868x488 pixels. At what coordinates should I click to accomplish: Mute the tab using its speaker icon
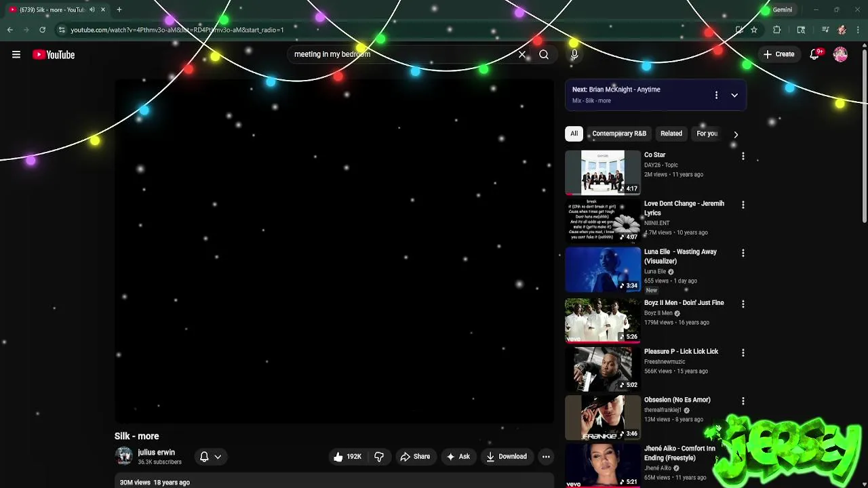92,9
